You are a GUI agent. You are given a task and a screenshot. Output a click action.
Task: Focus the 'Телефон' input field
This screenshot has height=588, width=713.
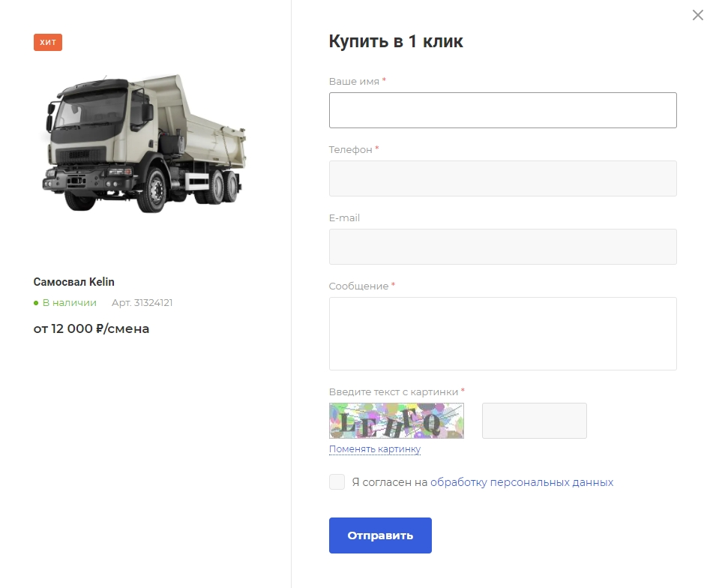[502, 178]
